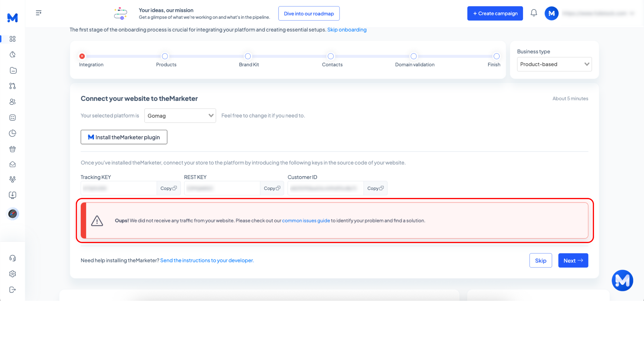Click the Skip button

(540, 260)
